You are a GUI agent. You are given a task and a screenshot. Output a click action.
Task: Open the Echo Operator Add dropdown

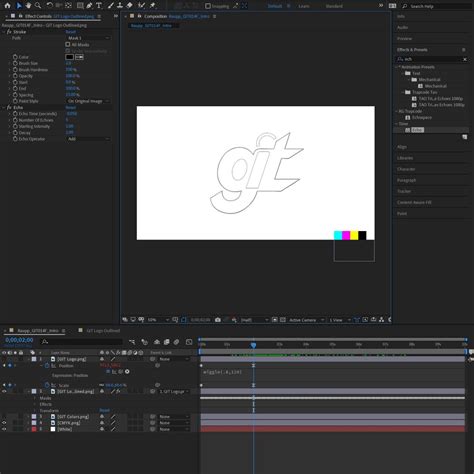88,139
